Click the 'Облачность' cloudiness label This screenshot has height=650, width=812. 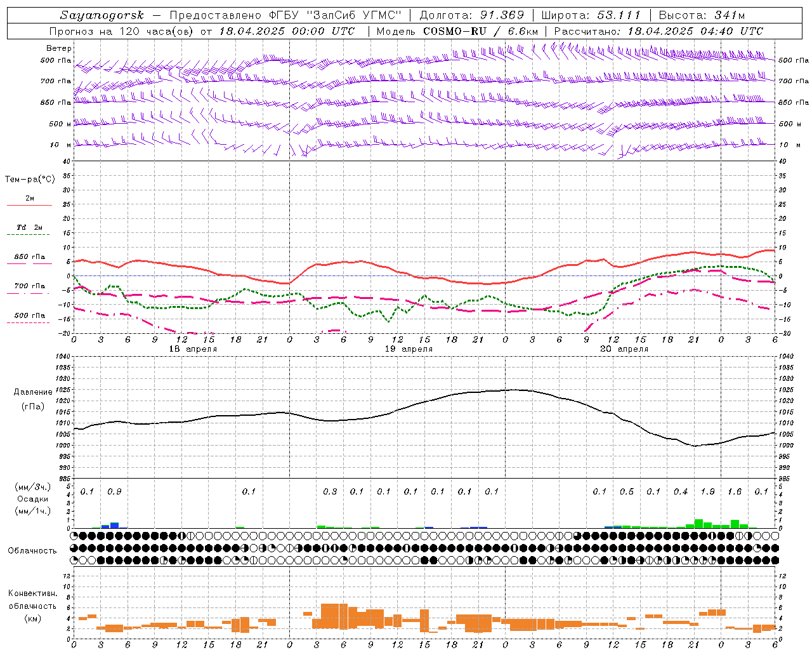pos(32,551)
